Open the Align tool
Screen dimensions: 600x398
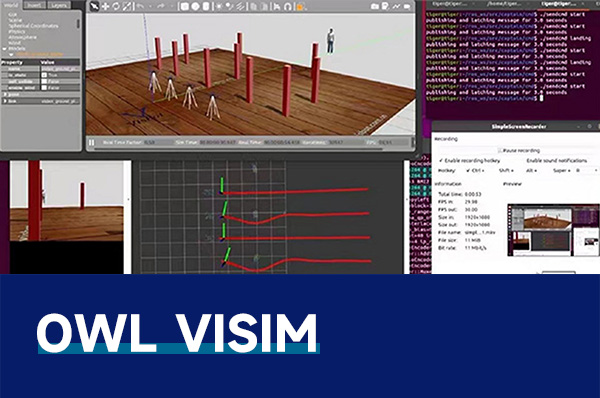pyautogui.click(x=277, y=6)
